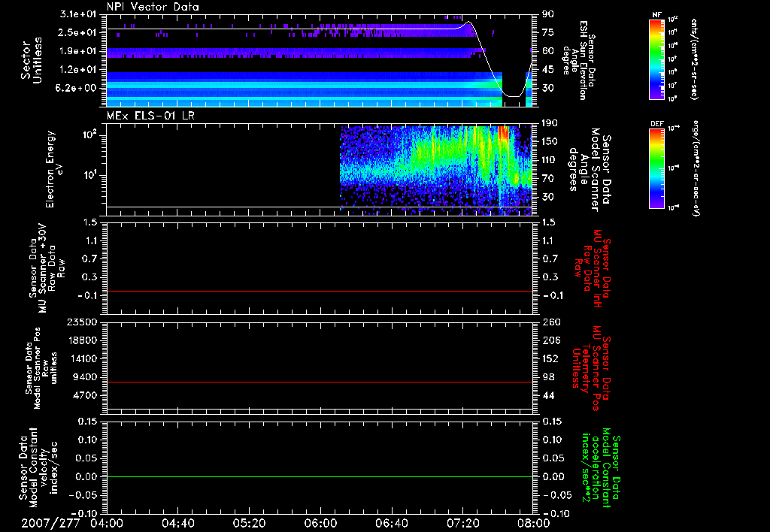
Task: Select the 'Electron Energy eV' axis title
Action: pos(53,169)
